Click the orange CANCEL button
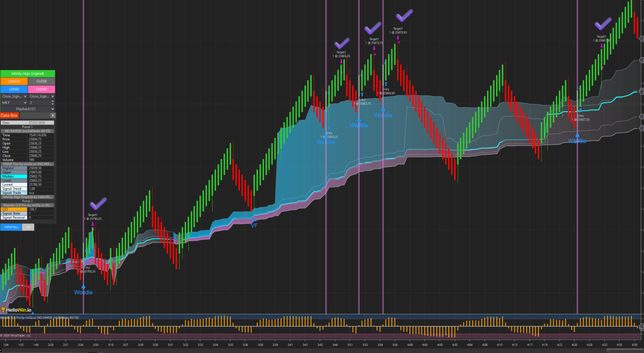 (14, 81)
